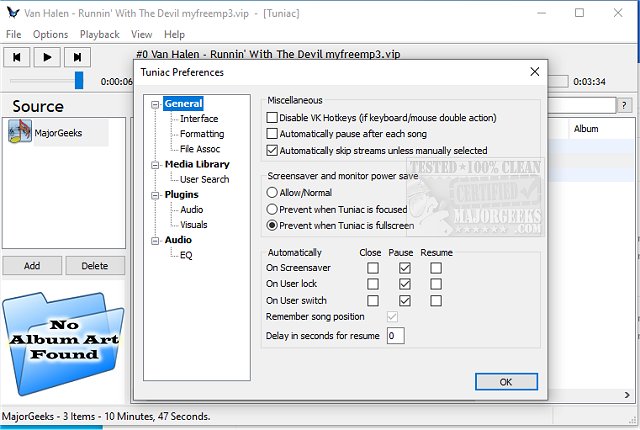Collapse the Audio tree node

[x=155, y=241]
